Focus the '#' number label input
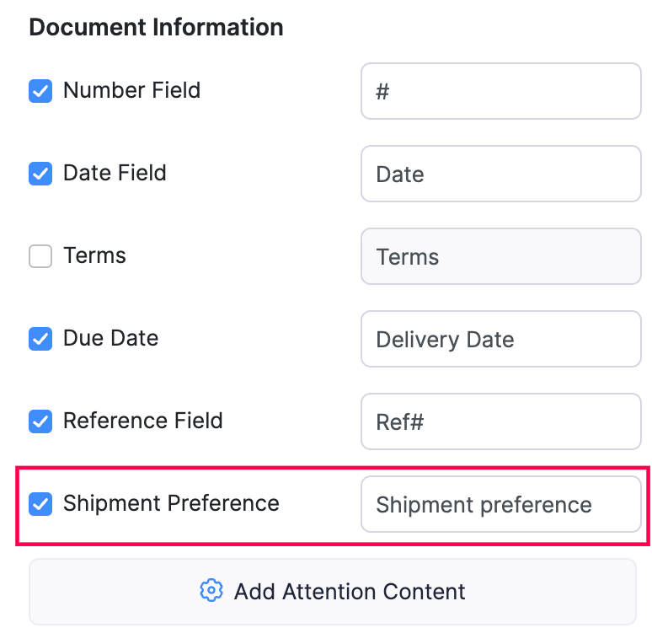 tap(500, 91)
